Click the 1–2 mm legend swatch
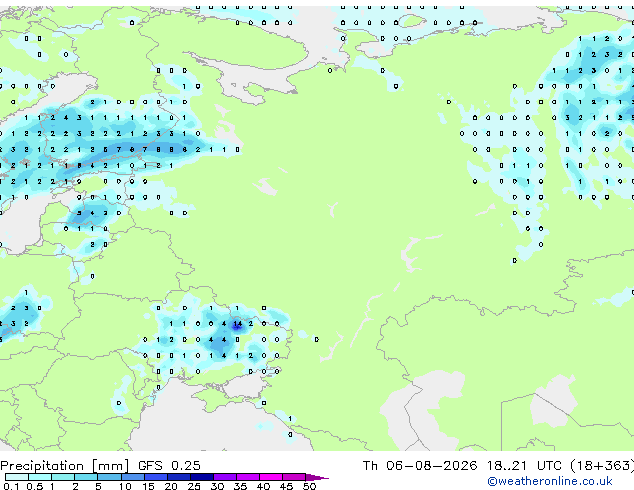 [63, 477]
